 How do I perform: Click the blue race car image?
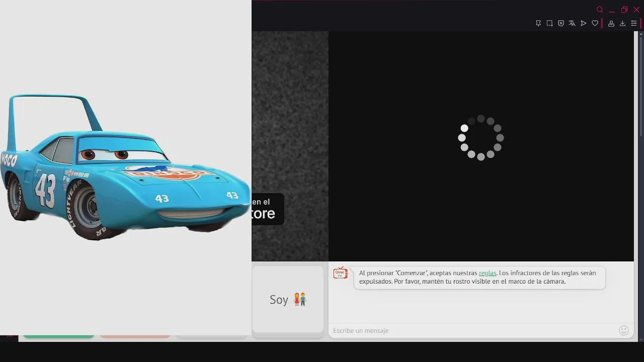pyautogui.click(x=125, y=167)
